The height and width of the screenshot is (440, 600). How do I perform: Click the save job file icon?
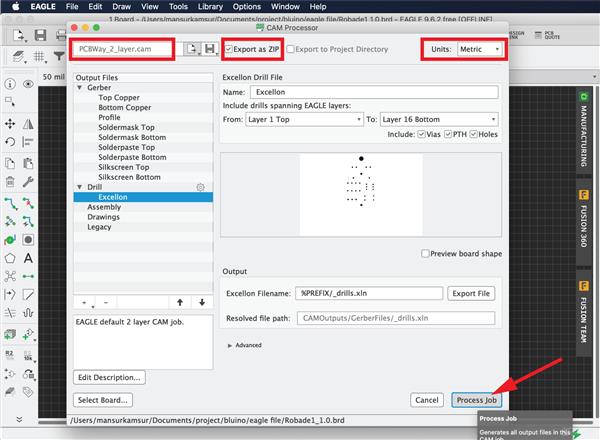210,49
